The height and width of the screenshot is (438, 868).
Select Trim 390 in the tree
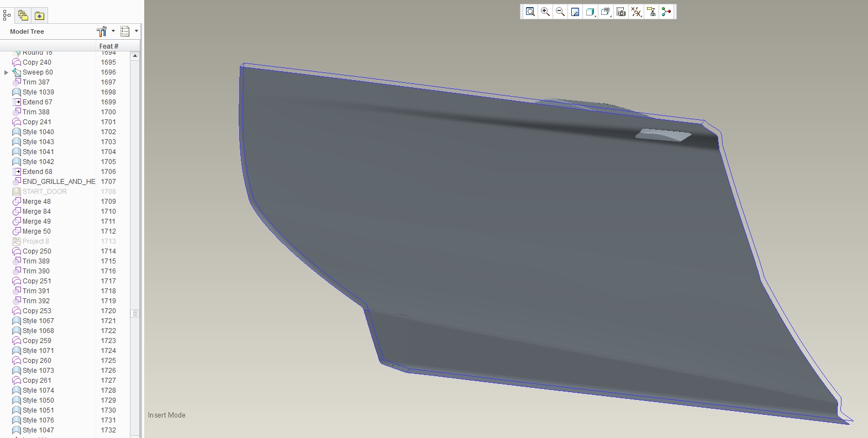[x=36, y=271]
